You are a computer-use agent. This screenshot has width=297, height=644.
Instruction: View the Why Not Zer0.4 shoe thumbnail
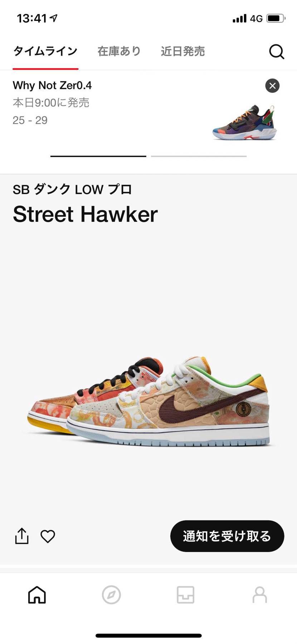tap(244, 123)
